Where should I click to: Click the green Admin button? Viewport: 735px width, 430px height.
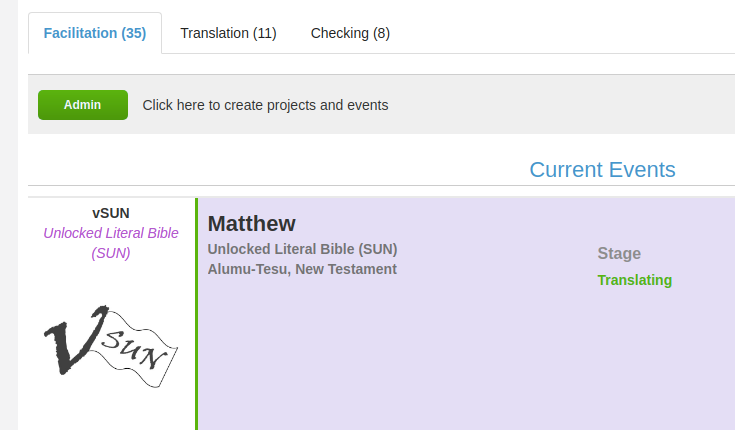coord(83,105)
